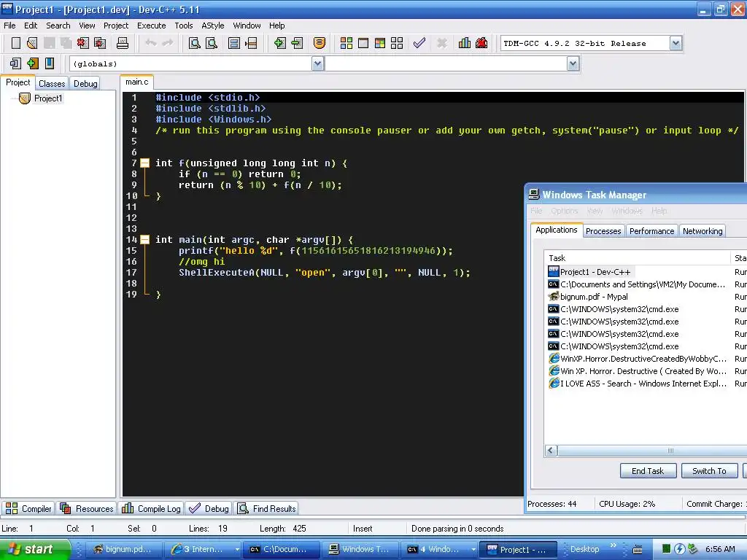This screenshot has height=560, width=747.
Task: Open the Find Results bottom tab
Action: point(267,508)
